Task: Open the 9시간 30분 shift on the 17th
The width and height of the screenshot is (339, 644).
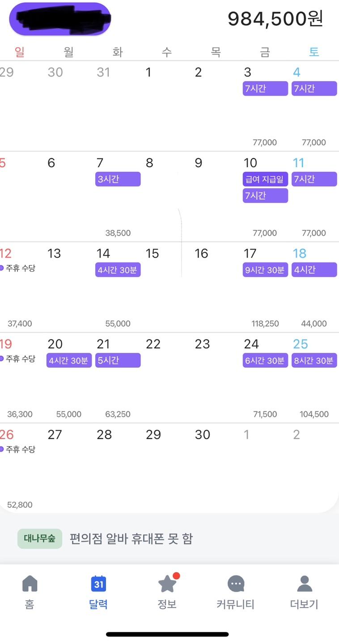Action: (x=265, y=270)
